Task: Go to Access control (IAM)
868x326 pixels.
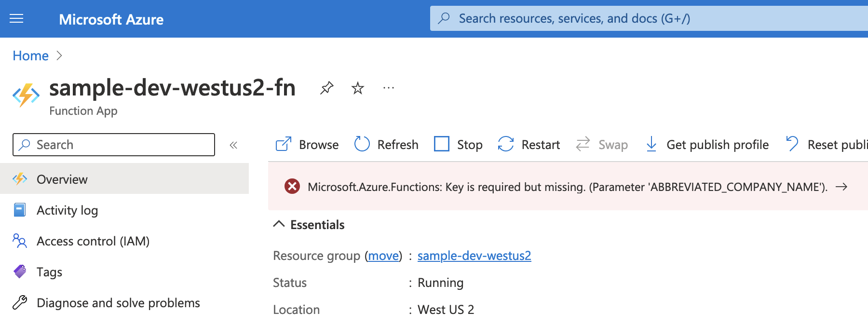Action: tap(93, 241)
